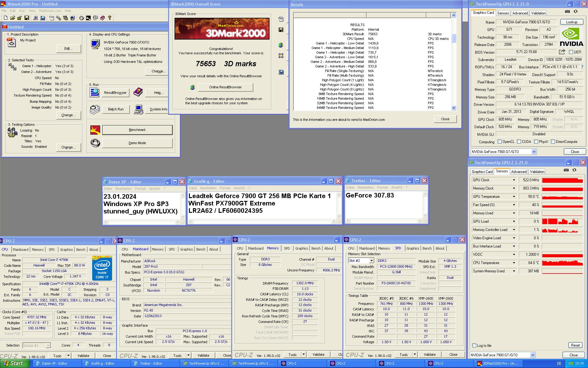The width and height of the screenshot is (588, 368).
Task: Click the Start button on the taskbar
Action: (x=15, y=363)
